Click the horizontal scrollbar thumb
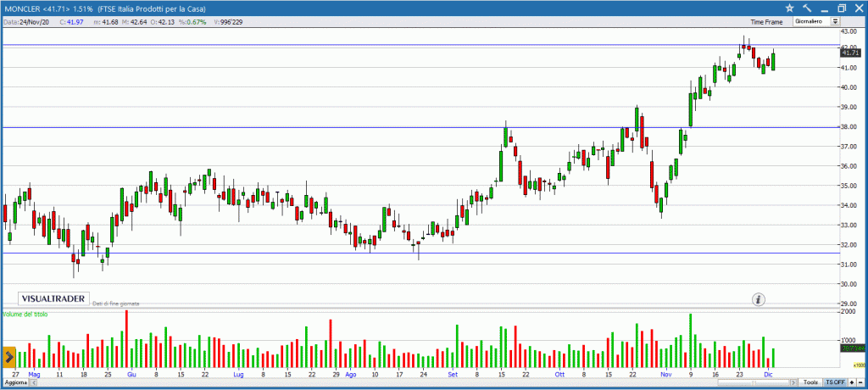The width and height of the screenshot is (868, 390). pyautogui.click(x=754, y=383)
